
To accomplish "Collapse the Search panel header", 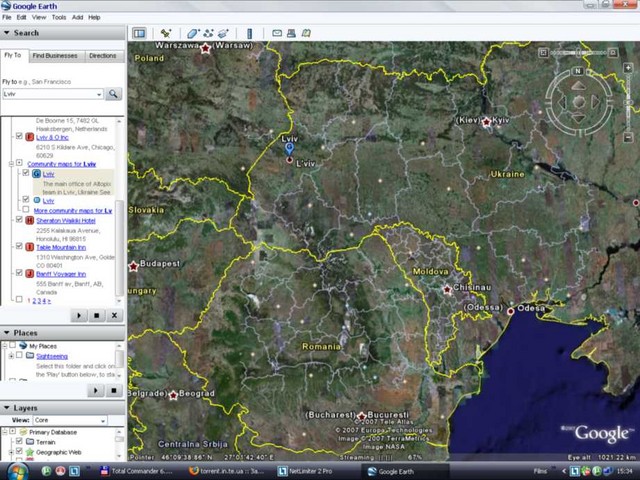I will (62, 33).
